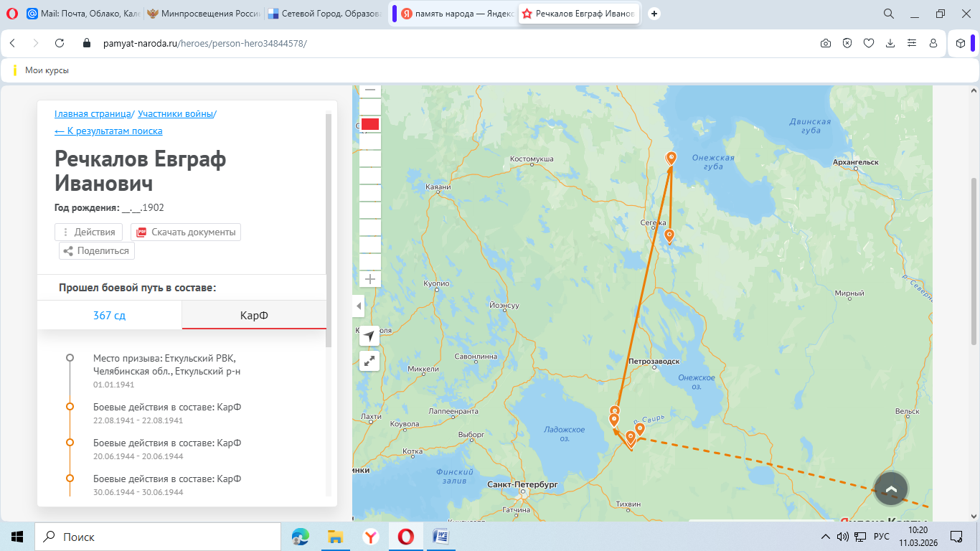Click the Санкт-Петербург label on the map
This screenshot has height=551, width=980.
tap(522, 485)
